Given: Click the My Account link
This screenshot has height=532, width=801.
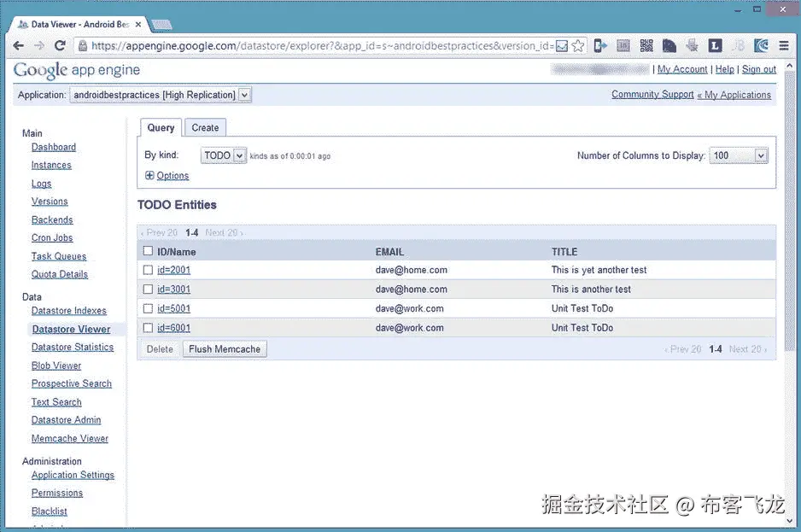Looking at the screenshot, I should tap(682, 69).
